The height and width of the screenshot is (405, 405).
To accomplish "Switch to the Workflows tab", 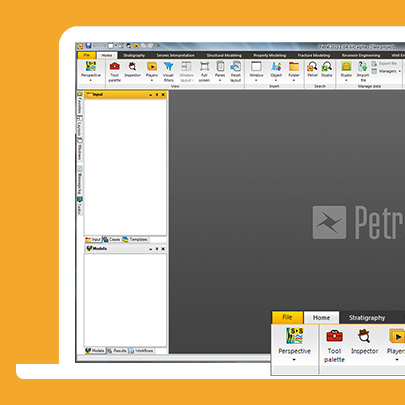I will (141, 351).
